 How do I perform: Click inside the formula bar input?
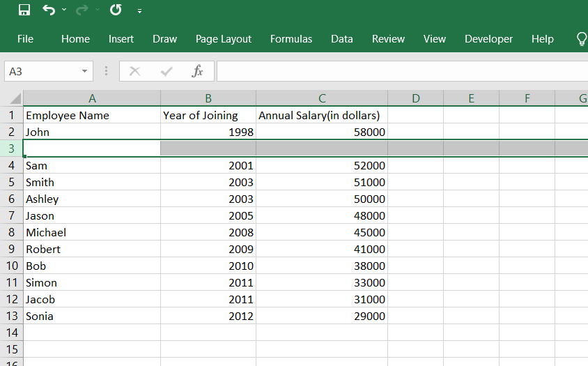tap(401, 71)
